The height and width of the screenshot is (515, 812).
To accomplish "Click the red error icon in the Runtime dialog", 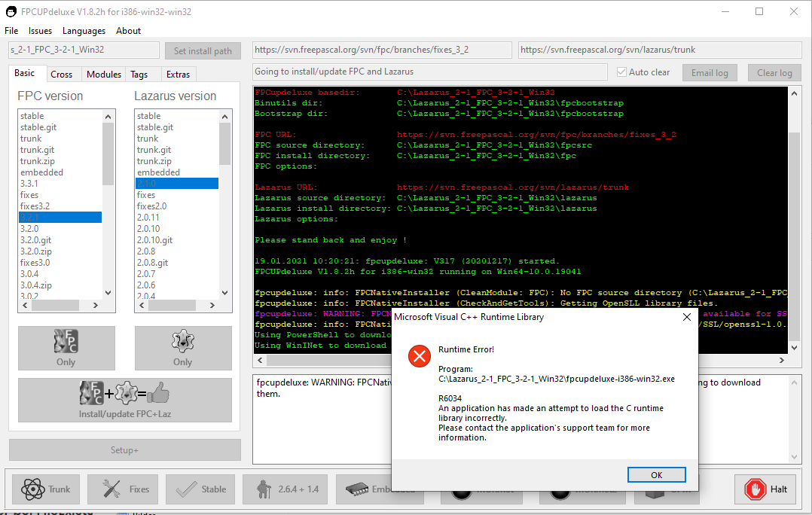I will click(x=420, y=356).
